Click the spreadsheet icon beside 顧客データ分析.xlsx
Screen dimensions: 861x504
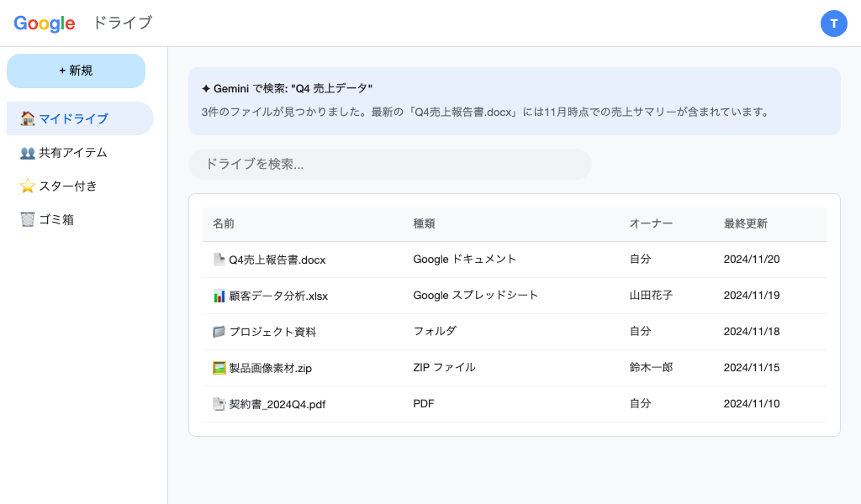219,295
